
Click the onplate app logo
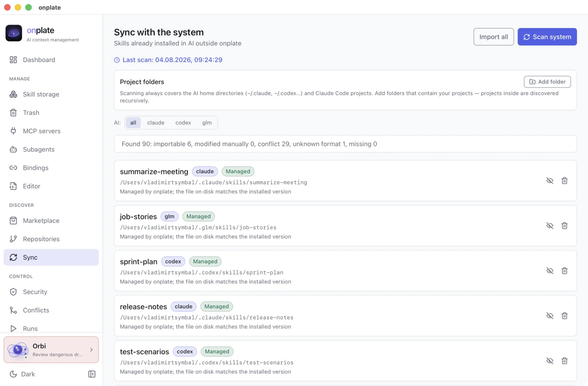[14, 33]
